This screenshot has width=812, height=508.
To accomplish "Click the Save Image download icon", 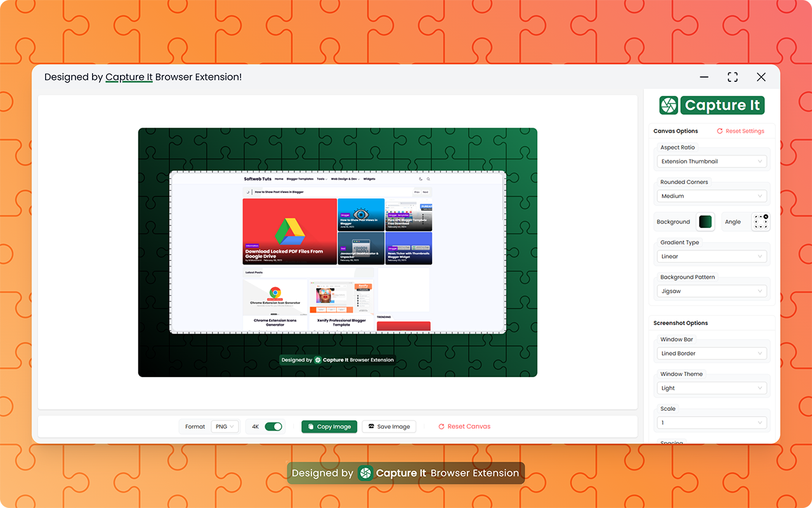I will tap(370, 426).
